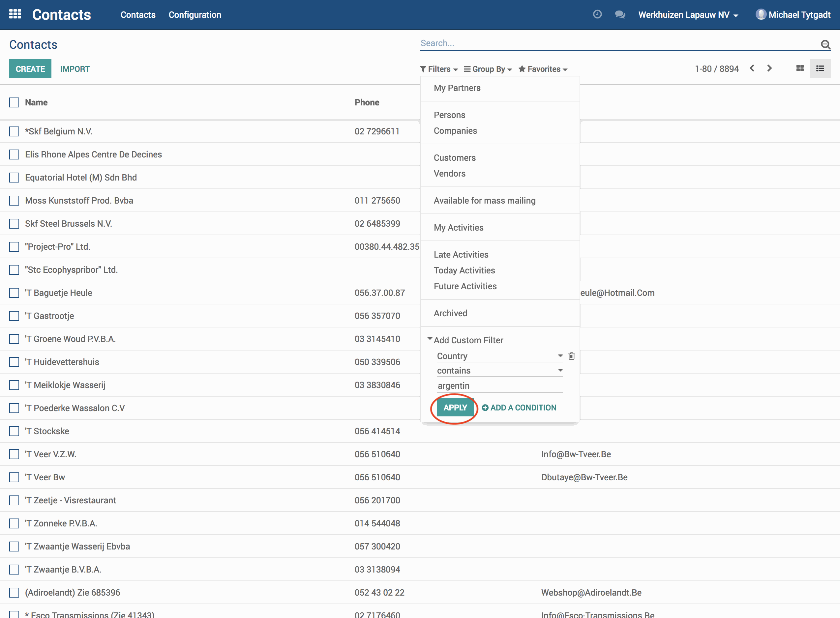Click the argentin filter value field
Image resolution: width=840 pixels, height=618 pixels.
point(499,386)
